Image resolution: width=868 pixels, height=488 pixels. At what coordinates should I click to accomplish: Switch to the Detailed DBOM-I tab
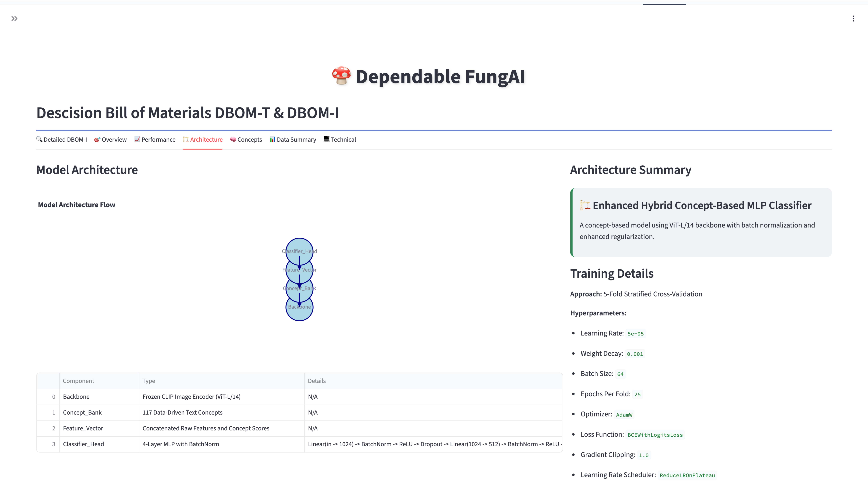62,139
